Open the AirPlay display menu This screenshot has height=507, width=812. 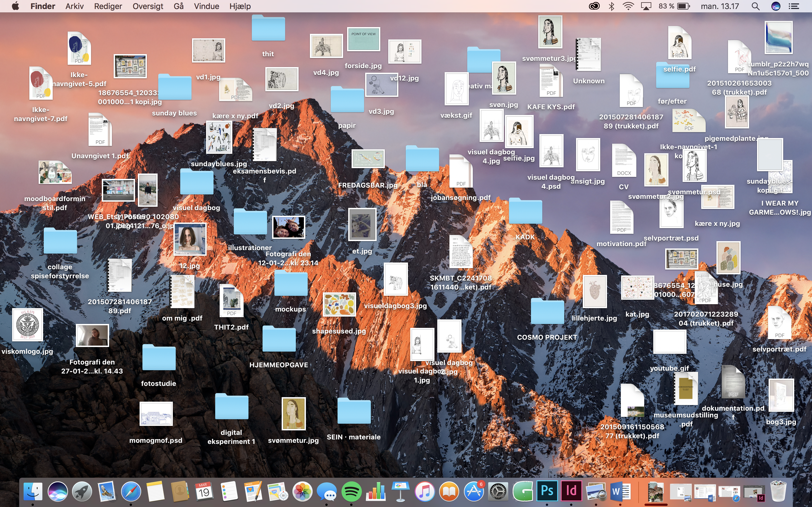(646, 6)
